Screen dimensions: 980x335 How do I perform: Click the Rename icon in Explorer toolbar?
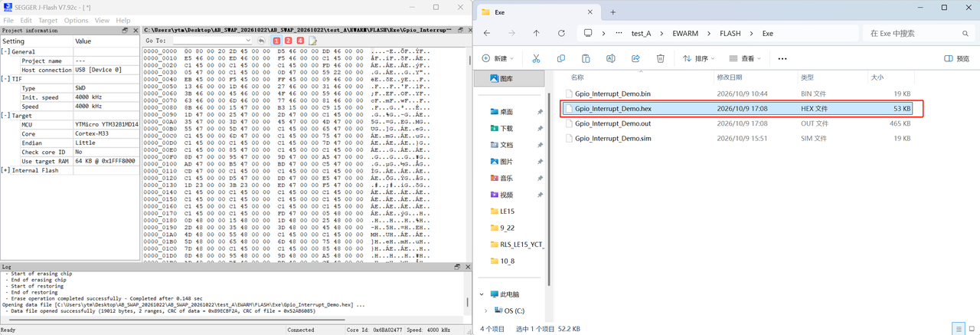[x=610, y=58]
